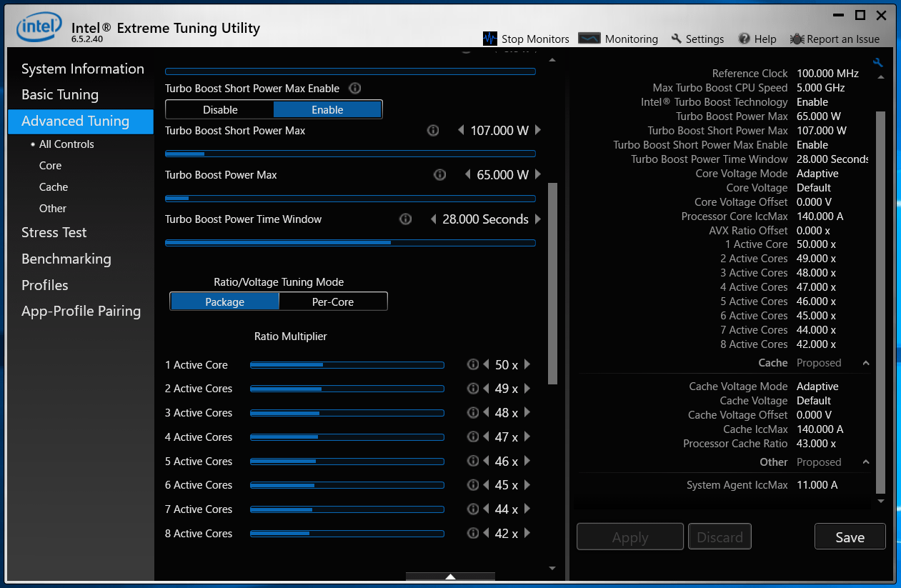Increase Turbo Boost Short Power Max value
The height and width of the screenshot is (588, 901).
click(538, 131)
